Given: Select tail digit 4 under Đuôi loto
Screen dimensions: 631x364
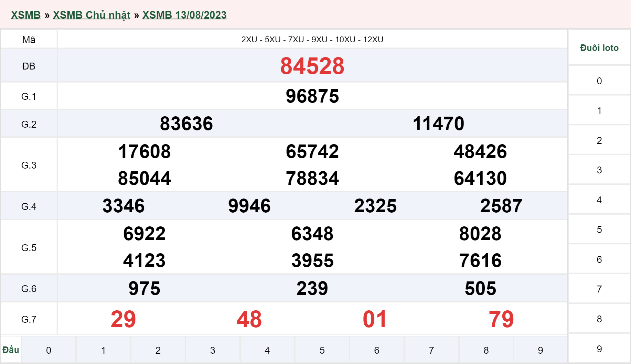Looking at the screenshot, I should (599, 200).
